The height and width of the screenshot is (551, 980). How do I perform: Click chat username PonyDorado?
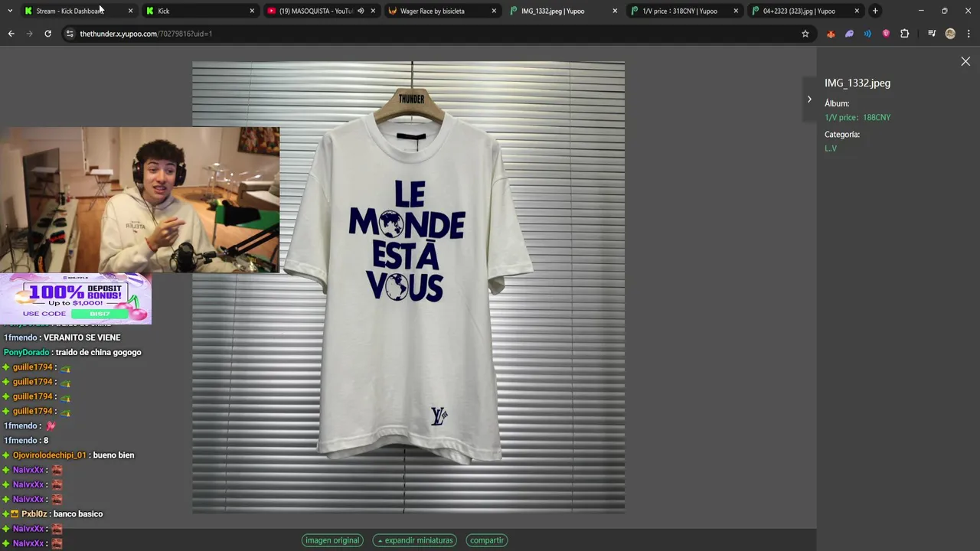coord(26,352)
